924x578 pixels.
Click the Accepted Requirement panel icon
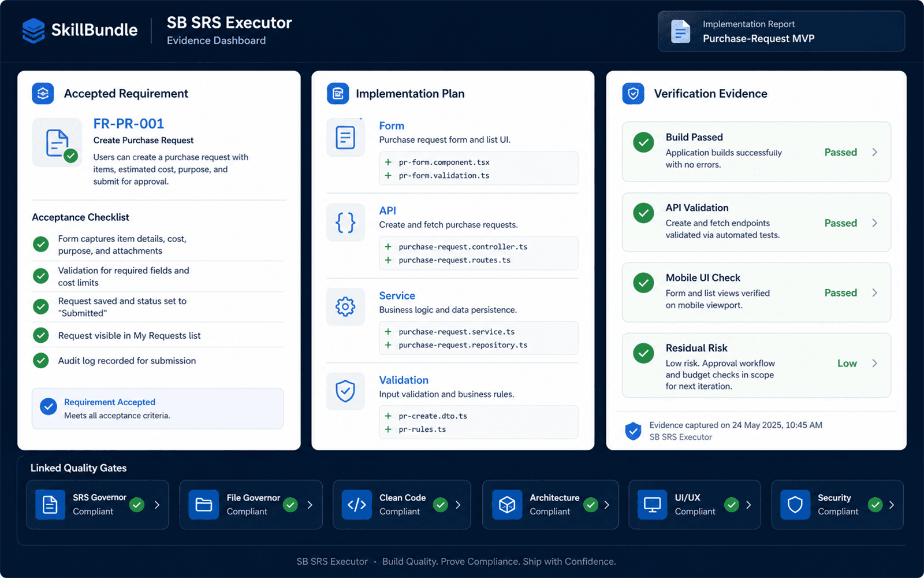tap(43, 94)
